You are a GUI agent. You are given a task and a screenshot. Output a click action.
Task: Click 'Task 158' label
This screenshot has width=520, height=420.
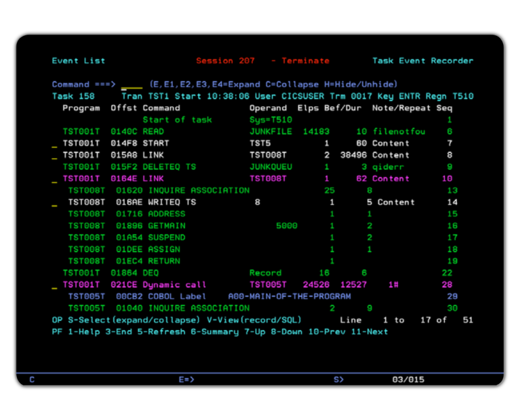point(73,97)
